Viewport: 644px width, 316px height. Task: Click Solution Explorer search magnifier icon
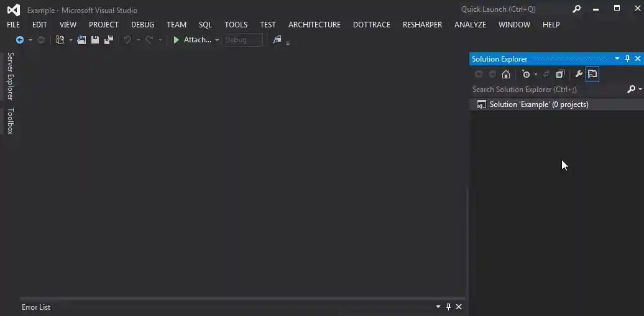coord(632,89)
